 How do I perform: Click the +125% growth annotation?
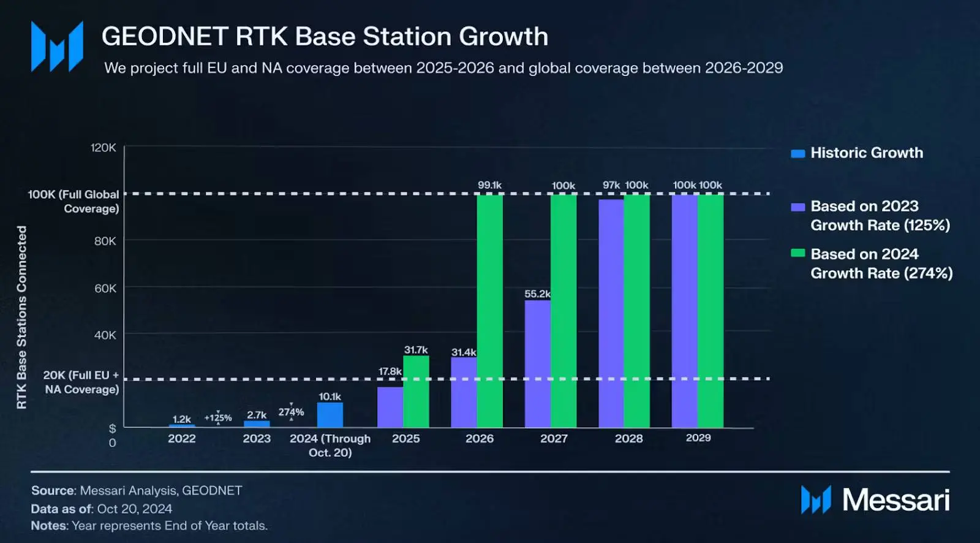pos(218,418)
